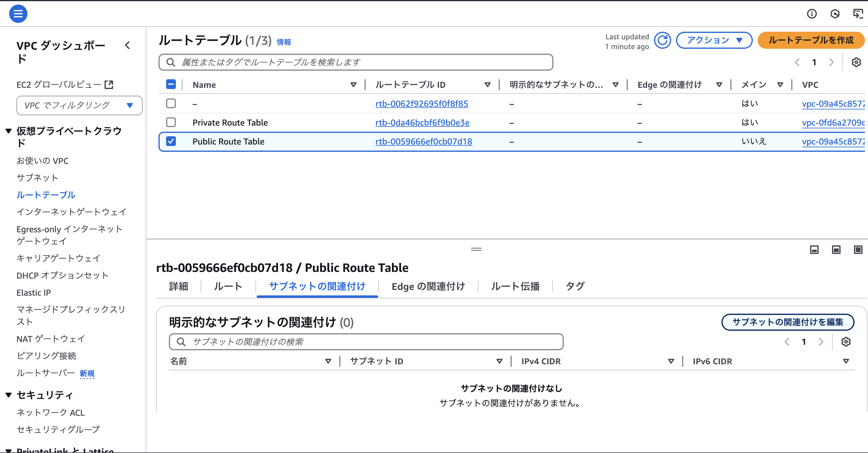Open route table list preferences gear
The width and height of the screenshot is (868, 453).
click(856, 62)
